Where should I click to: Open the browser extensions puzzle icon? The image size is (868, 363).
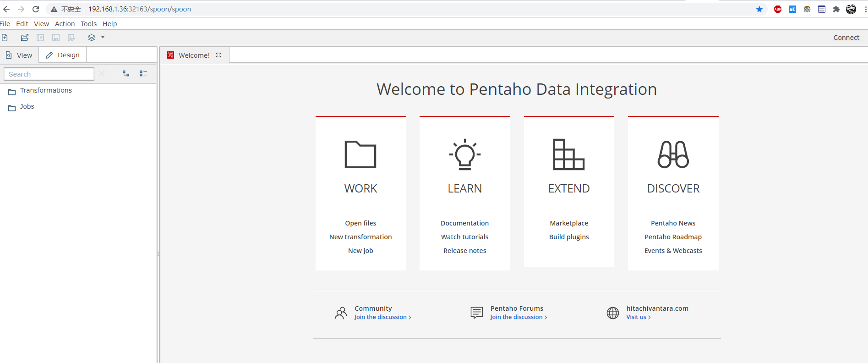point(836,9)
